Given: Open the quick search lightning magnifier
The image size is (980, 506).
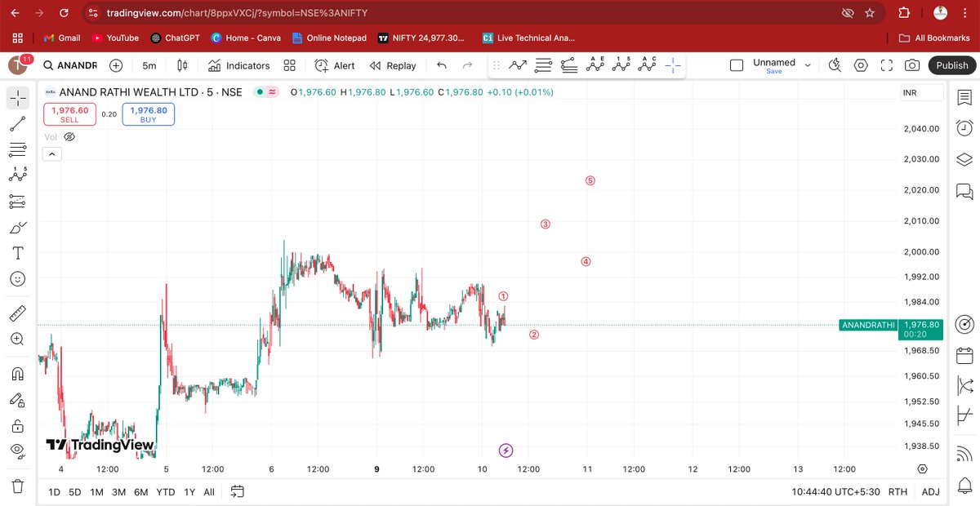Looking at the screenshot, I should click(835, 65).
